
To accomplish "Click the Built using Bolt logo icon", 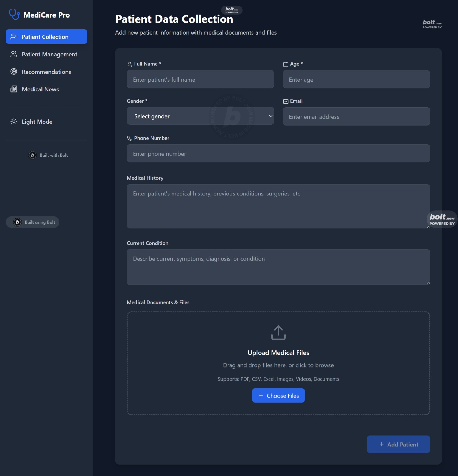I will click(x=18, y=222).
